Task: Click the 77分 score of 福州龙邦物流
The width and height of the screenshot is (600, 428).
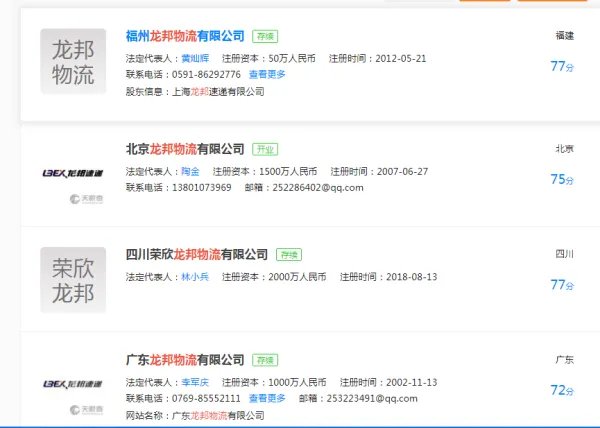Action: point(562,67)
